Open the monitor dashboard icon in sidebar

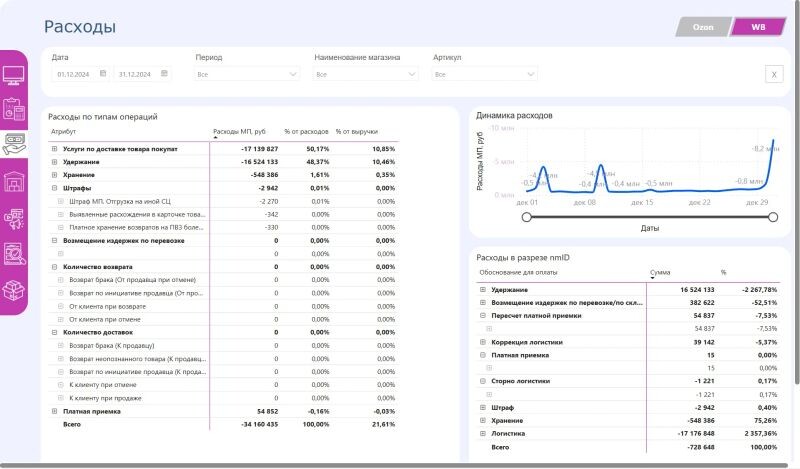click(x=14, y=75)
